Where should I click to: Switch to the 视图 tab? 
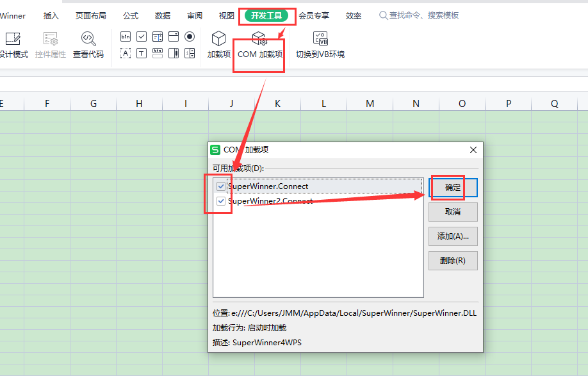(x=227, y=16)
